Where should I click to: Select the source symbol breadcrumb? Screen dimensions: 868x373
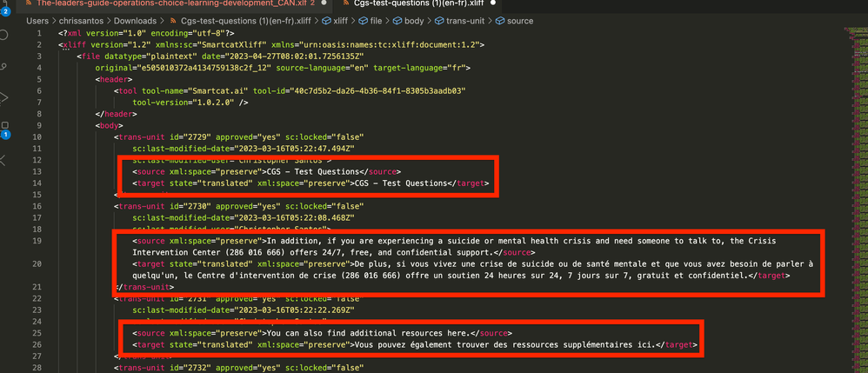point(519,20)
